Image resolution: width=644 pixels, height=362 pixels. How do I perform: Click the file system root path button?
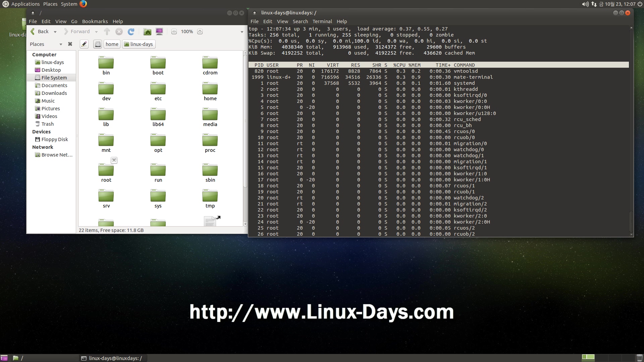98,44
